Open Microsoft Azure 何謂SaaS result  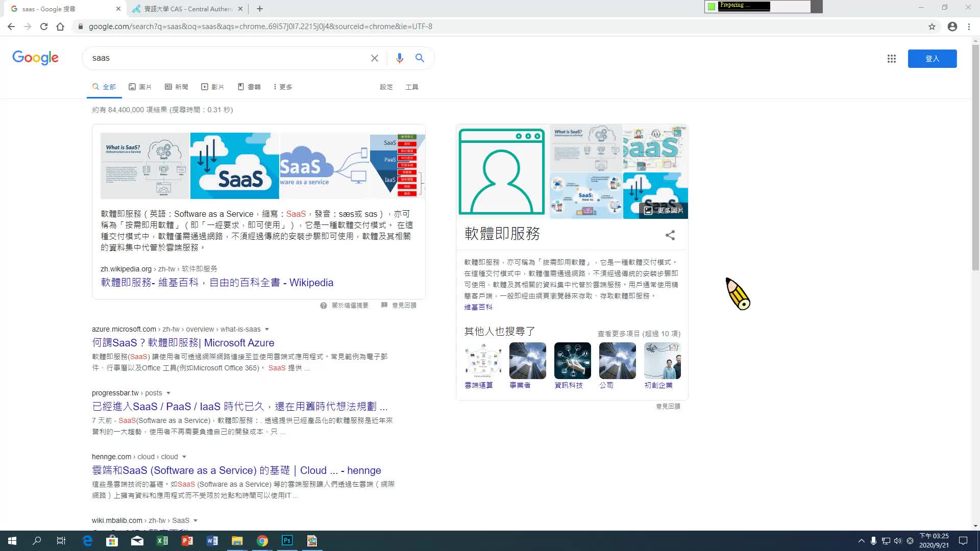pos(183,343)
